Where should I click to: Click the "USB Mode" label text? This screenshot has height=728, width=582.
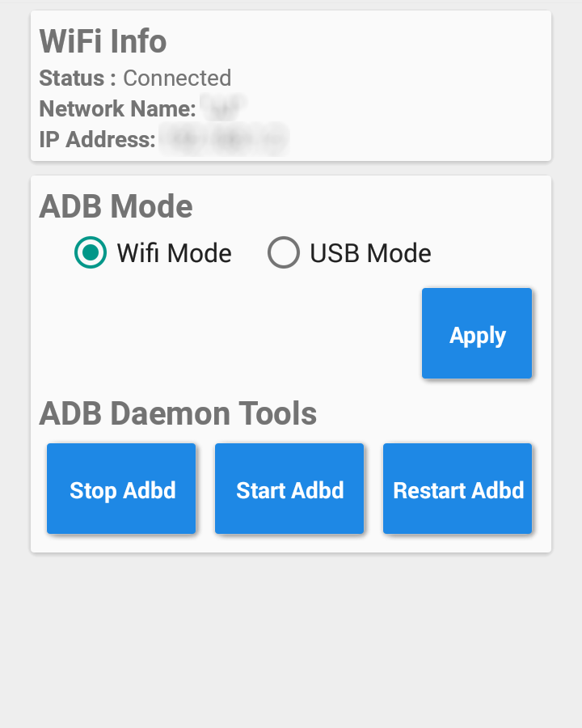click(370, 253)
